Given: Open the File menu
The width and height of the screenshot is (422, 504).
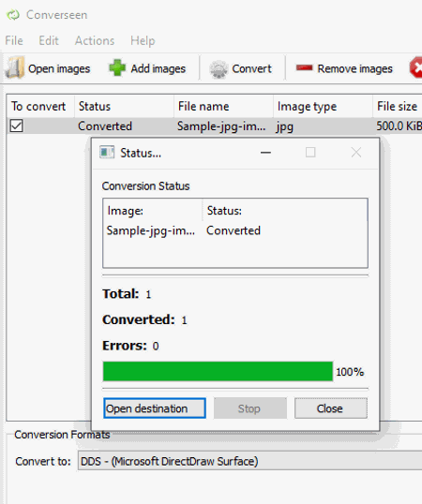Looking at the screenshot, I should (14, 41).
